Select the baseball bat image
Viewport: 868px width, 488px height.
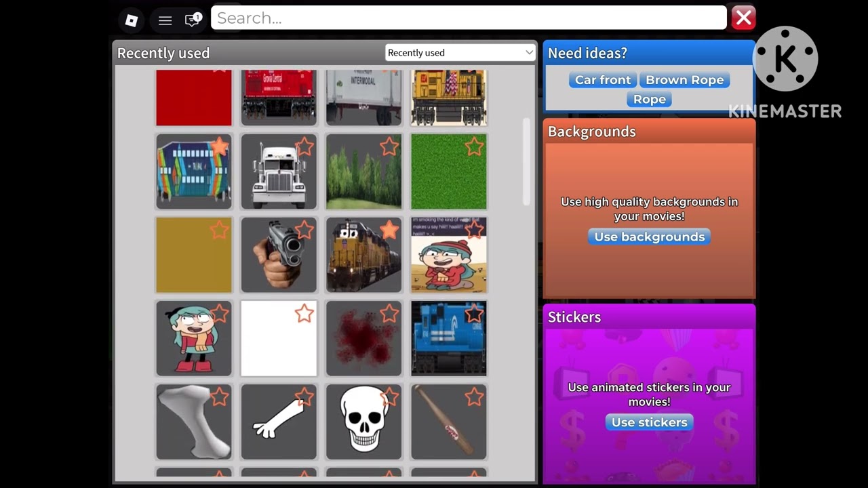pos(449,422)
